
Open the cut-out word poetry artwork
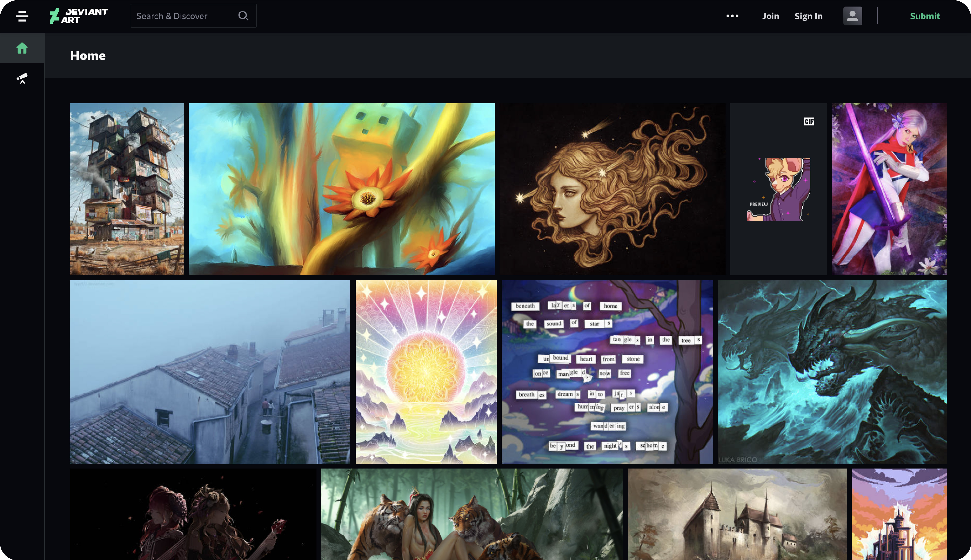pos(607,372)
